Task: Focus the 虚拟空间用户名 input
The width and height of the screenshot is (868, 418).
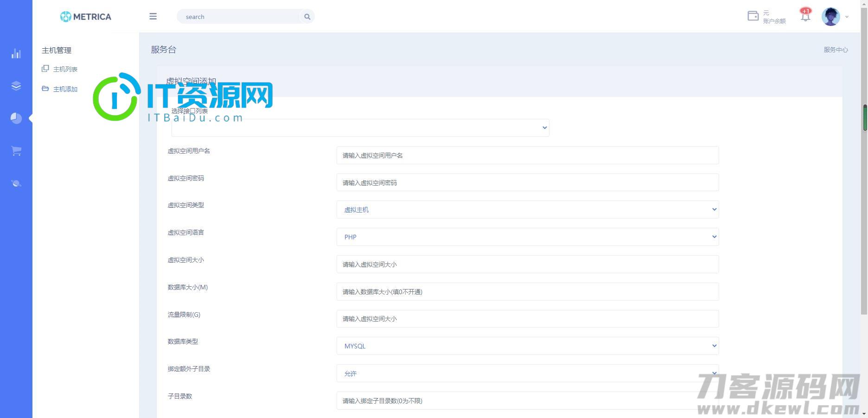Action: tap(528, 155)
